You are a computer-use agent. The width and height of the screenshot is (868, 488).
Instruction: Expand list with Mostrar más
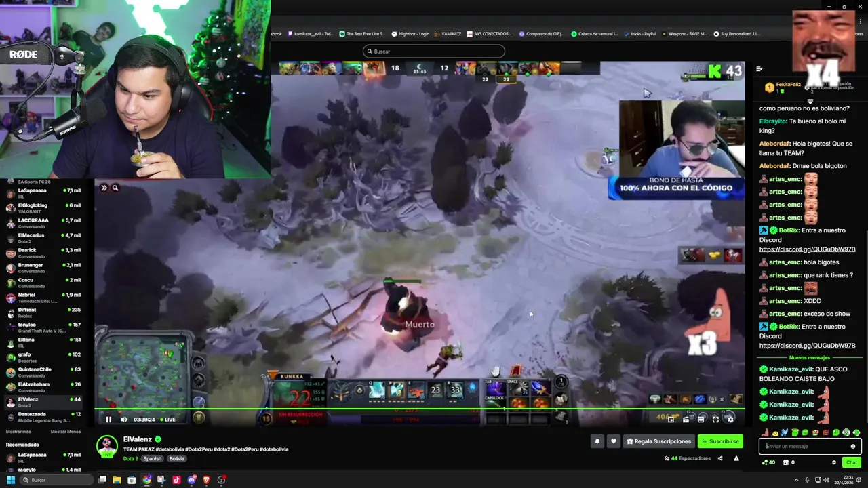point(18,432)
